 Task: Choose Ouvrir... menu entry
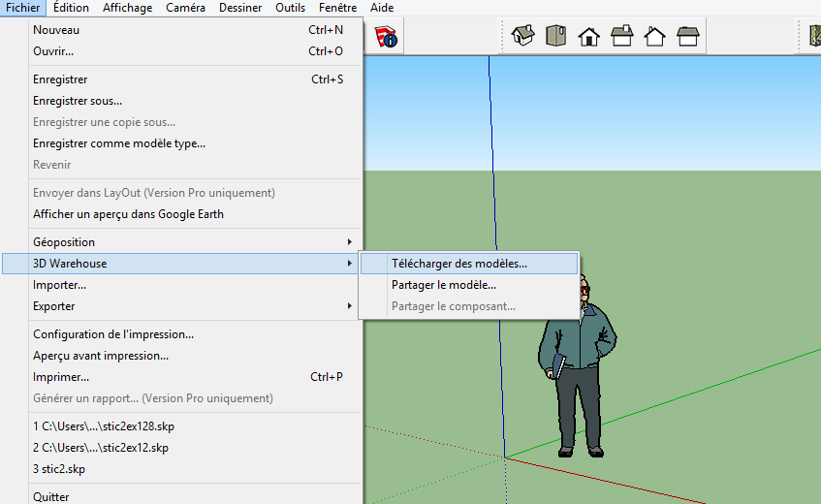(182, 51)
